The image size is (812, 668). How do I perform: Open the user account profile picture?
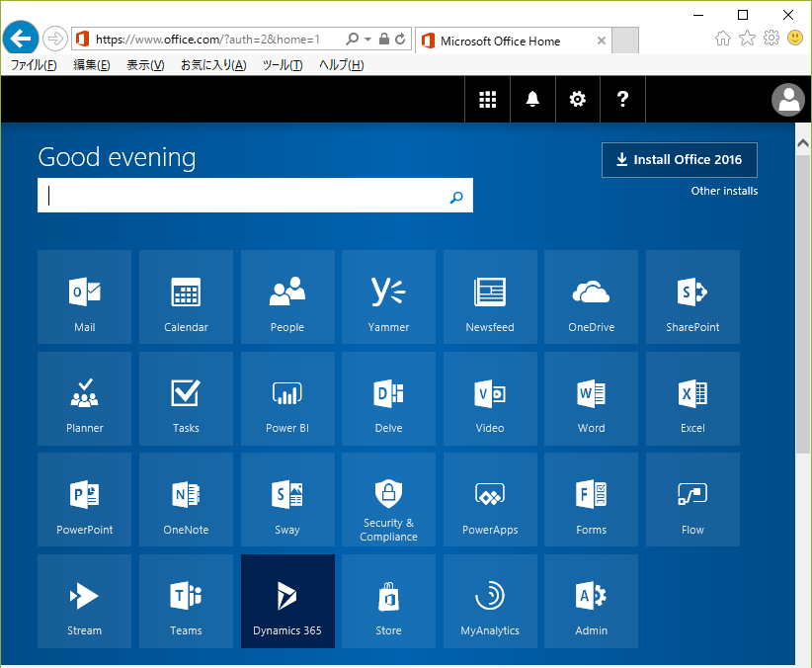(787, 100)
